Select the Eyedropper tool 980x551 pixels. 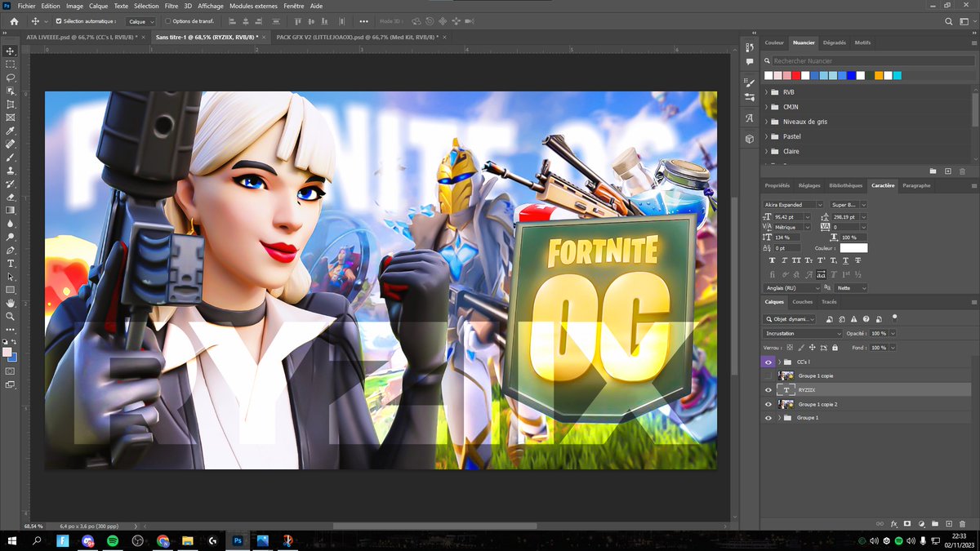11,131
